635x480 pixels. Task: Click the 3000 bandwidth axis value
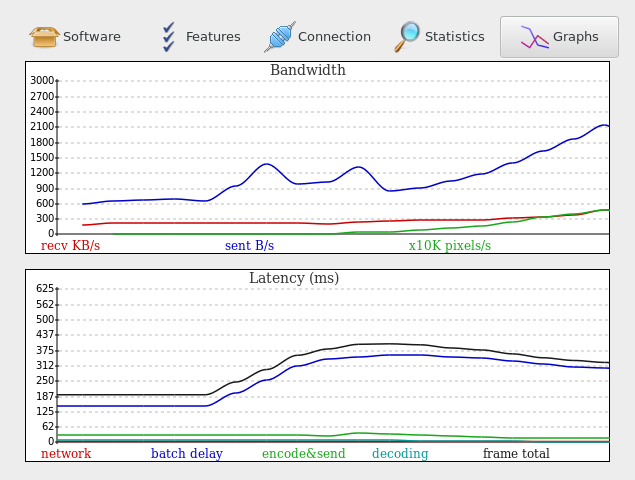[x=42, y=81]
